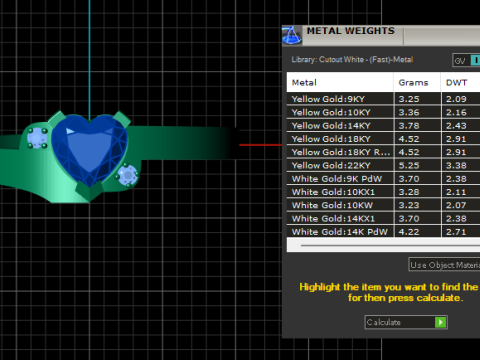This screenshot has width=480, height=360.
Task: Click the 2.16 DWT value for 10KY
Action: pyautogui.click(x=456, y=112)
